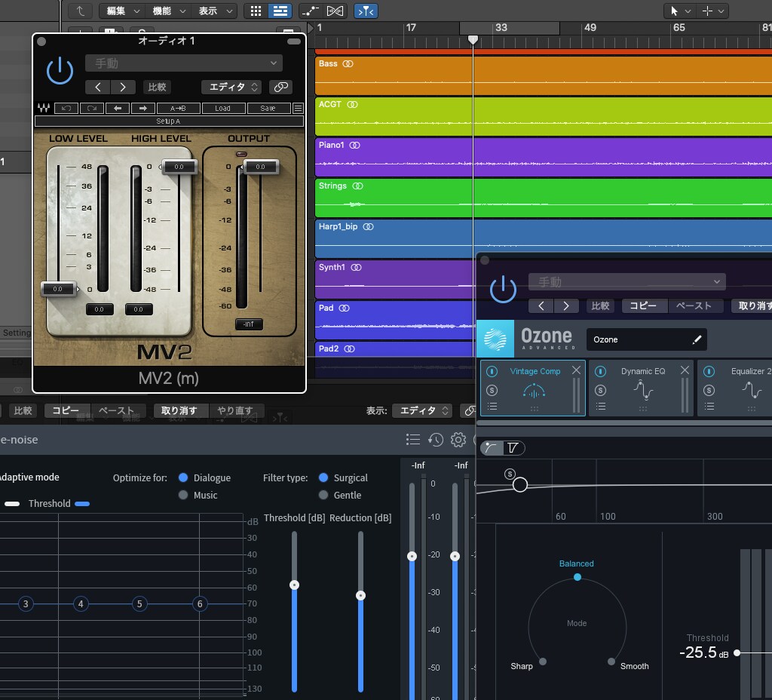Screen dimensions: 772x700
Task: Select Equalizer 2 module tab
Action: pos(735,388)
